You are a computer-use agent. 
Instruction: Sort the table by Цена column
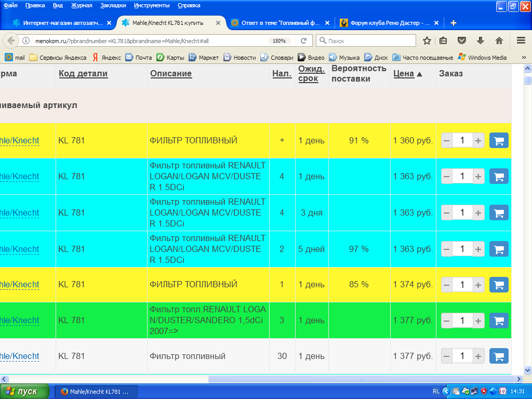[404, 74]
